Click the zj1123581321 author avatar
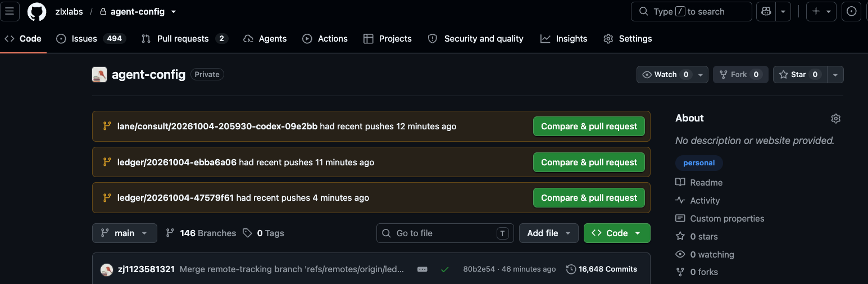 tap(107, 270)
